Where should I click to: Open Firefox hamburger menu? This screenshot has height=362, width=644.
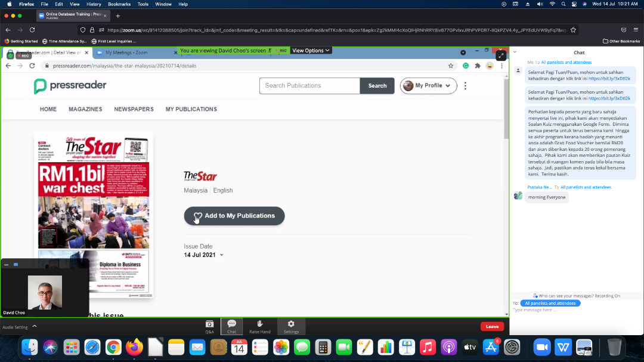636,30
